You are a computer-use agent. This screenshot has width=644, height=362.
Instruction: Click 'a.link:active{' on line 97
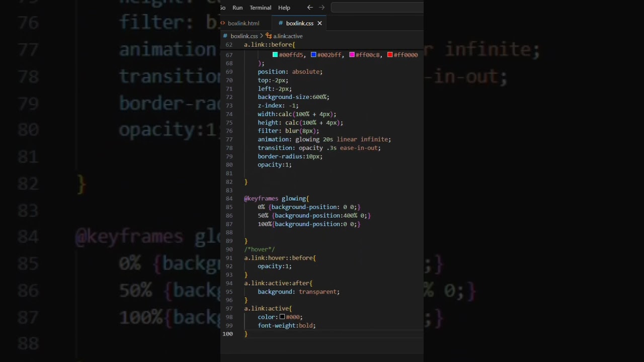[x=268, y=309]
